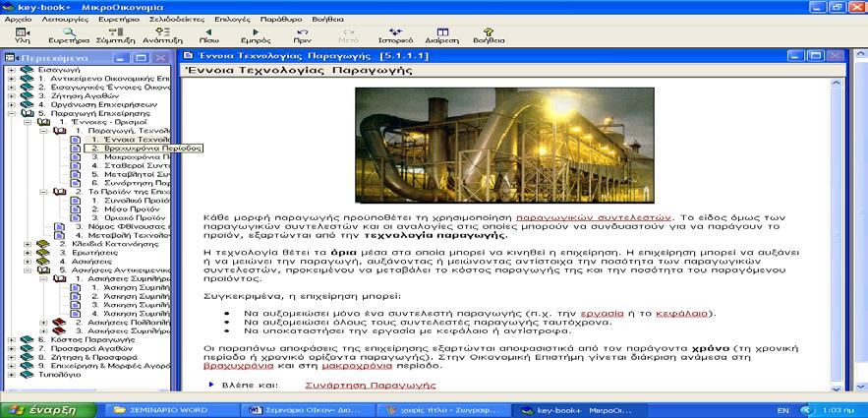Collapse 2. Το Προϊόν της Επιχ. node

(43, 192)
